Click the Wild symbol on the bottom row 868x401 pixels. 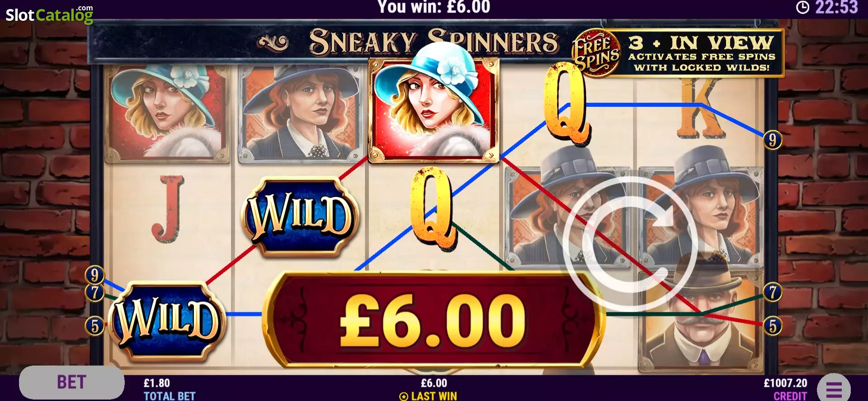pyautogui.click(x=166, y=321)
